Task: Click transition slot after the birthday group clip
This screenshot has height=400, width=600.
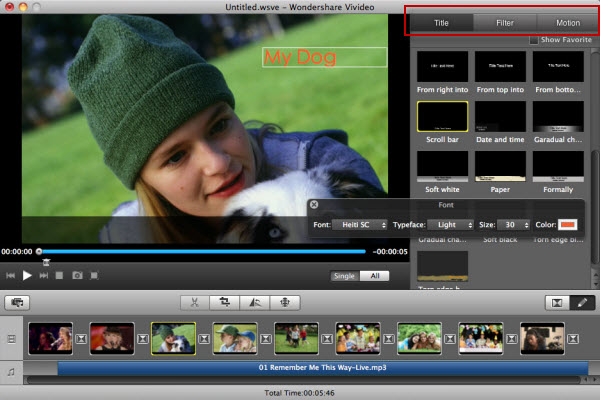Action: (389, 339)
